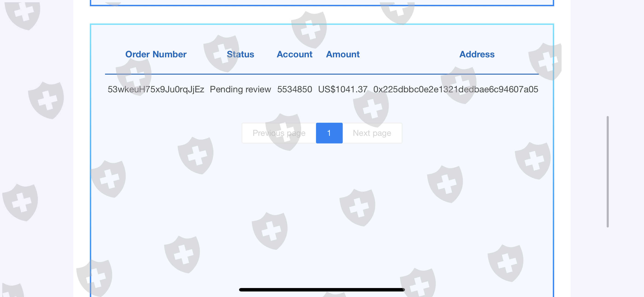
Task: Select order number 53wkeuH75x9Ju0rqJjEz
Action: click(x=156, y=89)
